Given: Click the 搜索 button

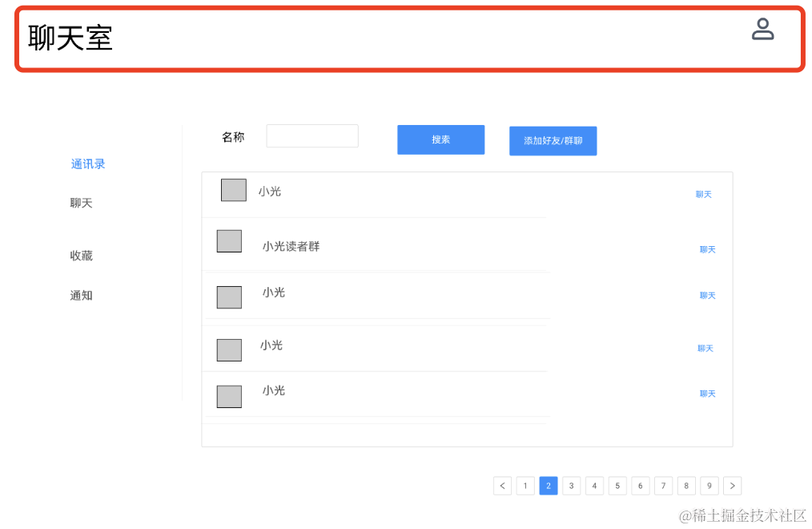Looking at the screenshot, I should (440, 139).
